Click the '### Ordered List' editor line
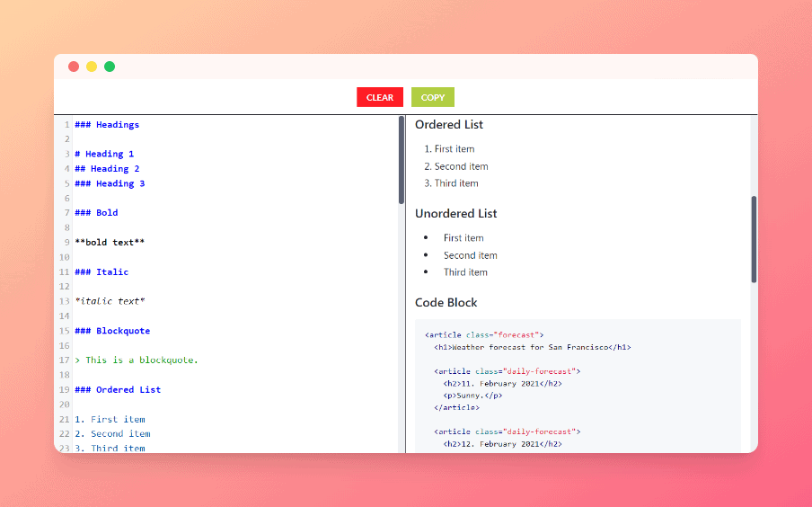 click(118, 390)
